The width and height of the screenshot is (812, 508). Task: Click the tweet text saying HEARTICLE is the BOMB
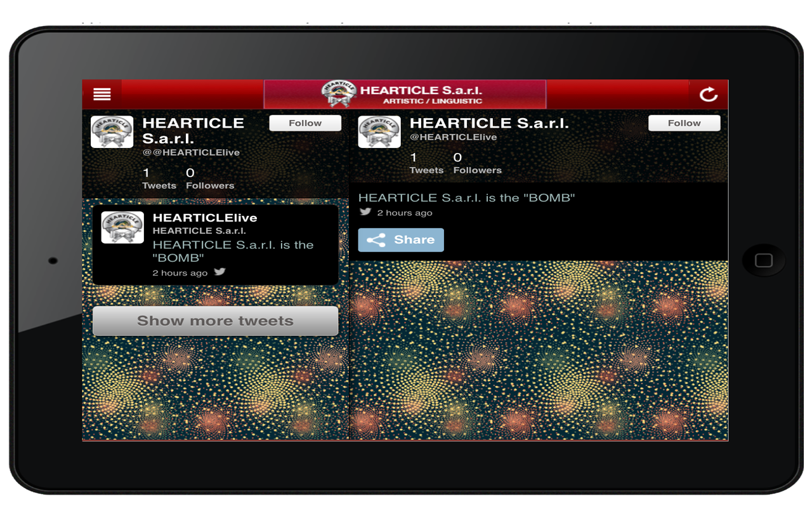(468, 197)
